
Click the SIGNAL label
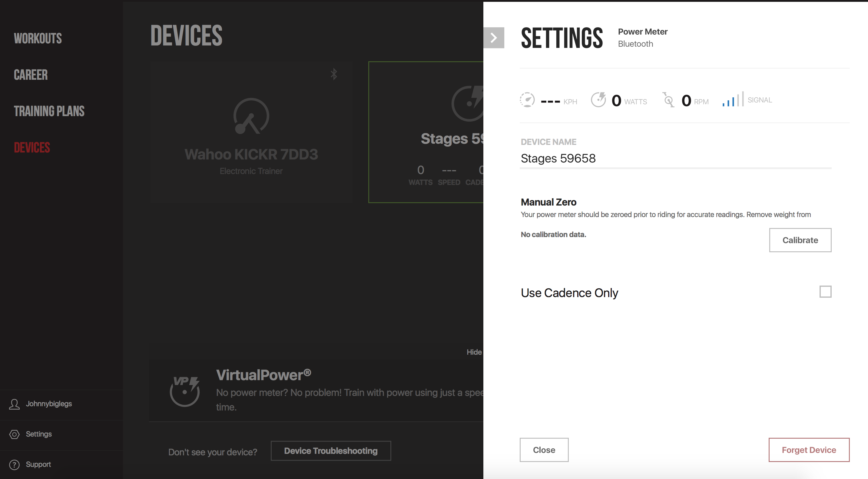(760, 100)
